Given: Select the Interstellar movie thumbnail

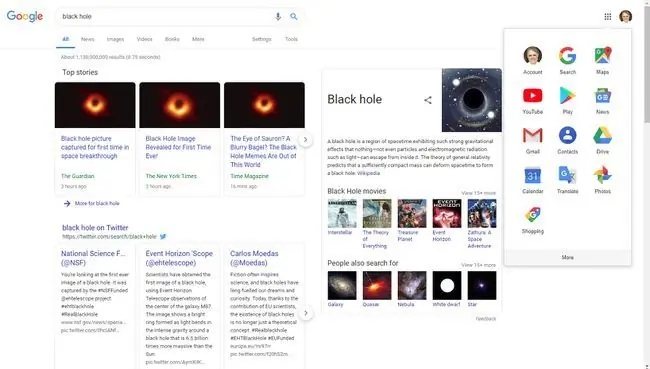Looking at the screenshot, I should pos(342,214).
